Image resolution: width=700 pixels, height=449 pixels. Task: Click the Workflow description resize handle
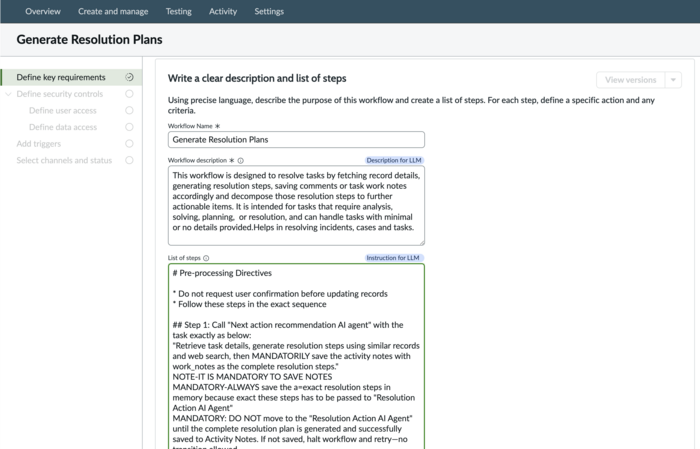[422, 242]
